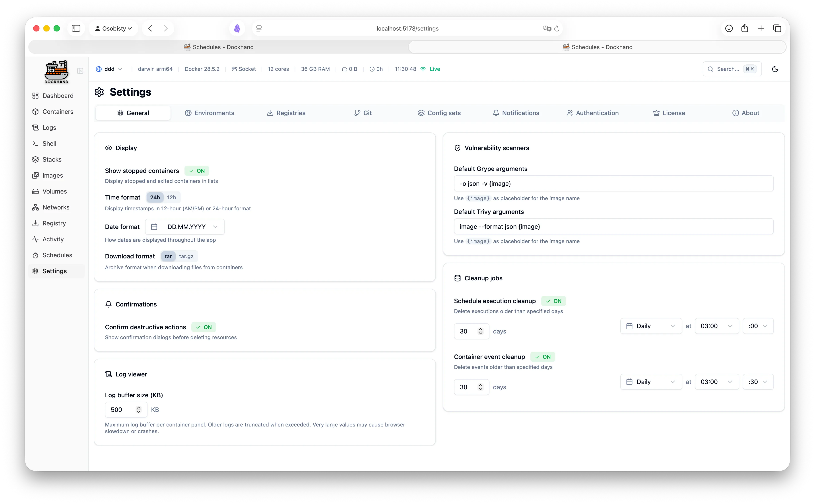
Task: Collapse the sidebar with panel icon
Action: pos(80,71)
